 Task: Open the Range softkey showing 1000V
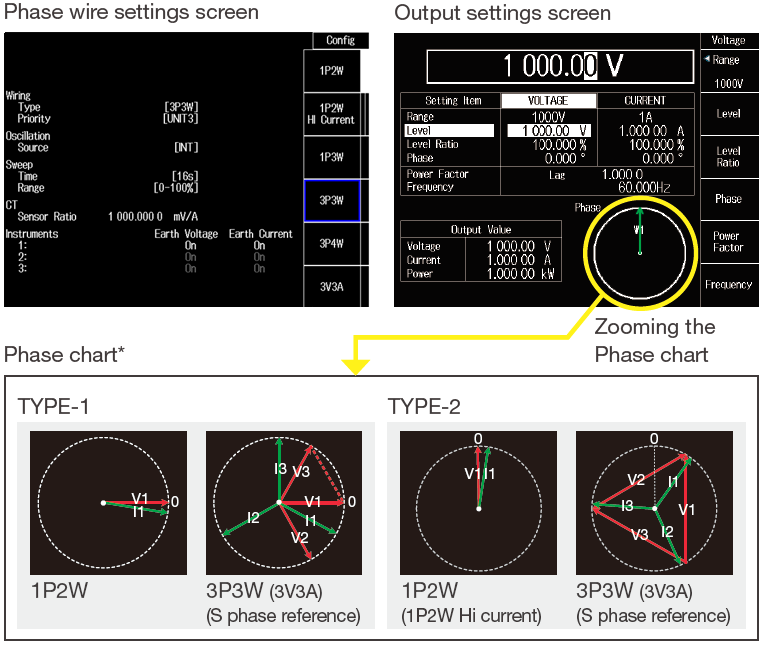click(x=727, y=72)
